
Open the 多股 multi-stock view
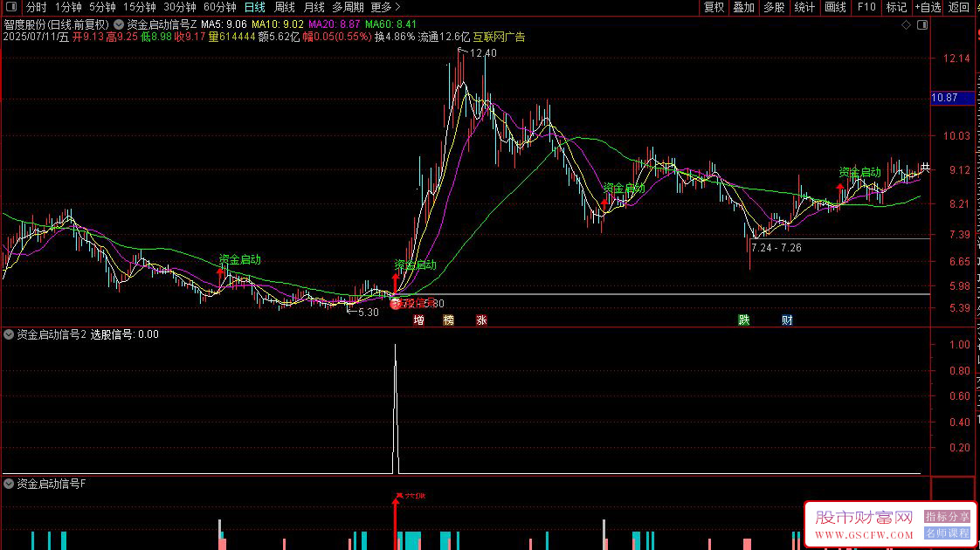[774, 8]
